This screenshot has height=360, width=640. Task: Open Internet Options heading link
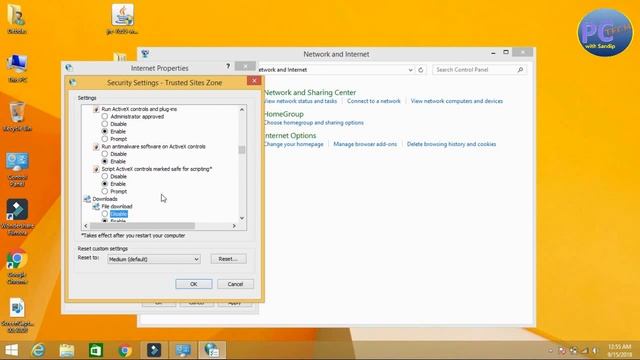290,136
